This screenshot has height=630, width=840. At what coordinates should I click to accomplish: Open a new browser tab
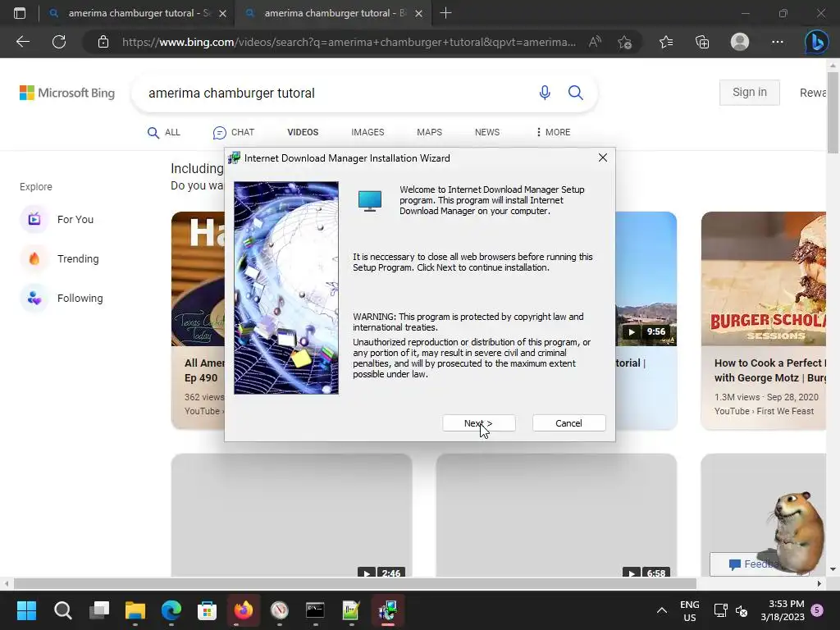[x=445, y=13]
